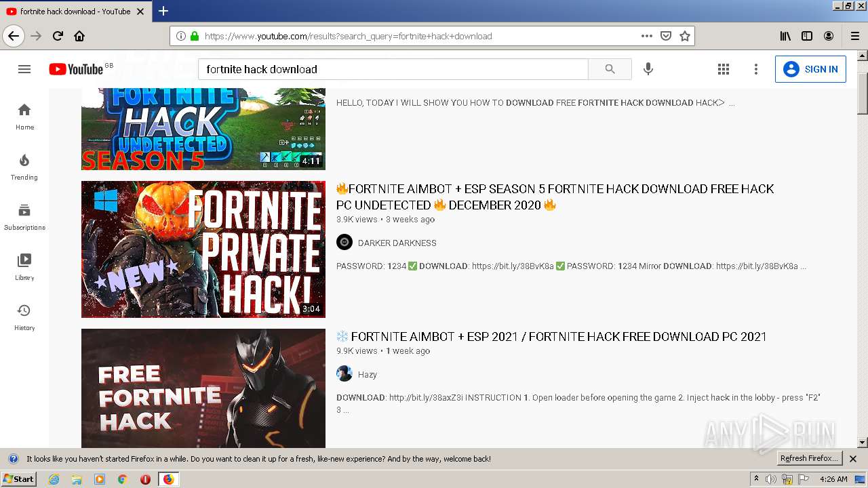868x488 pixels.
Task: Open 'FORTNITE AIMBOT + ESP 2021' video title
Action: point(551,336)
